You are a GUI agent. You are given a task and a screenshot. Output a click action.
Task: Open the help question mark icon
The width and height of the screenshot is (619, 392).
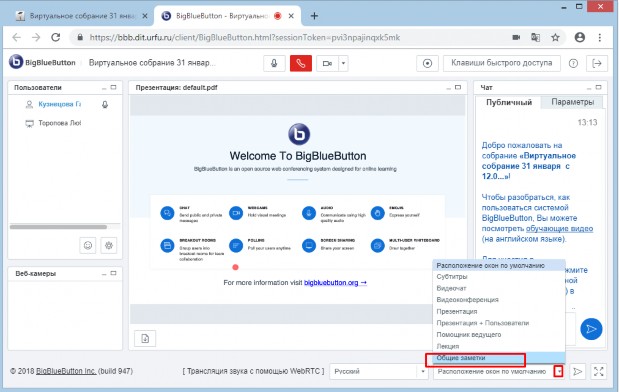573,63
